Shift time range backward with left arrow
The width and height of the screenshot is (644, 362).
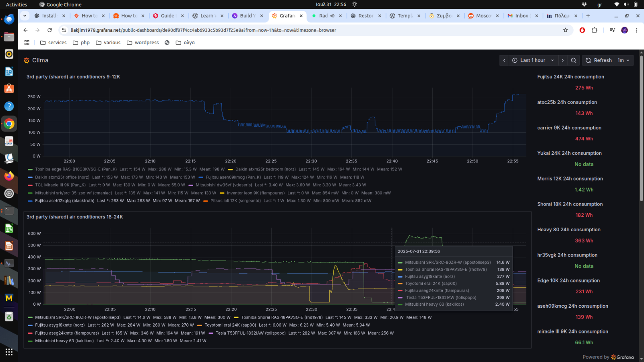tap(504, 60)
